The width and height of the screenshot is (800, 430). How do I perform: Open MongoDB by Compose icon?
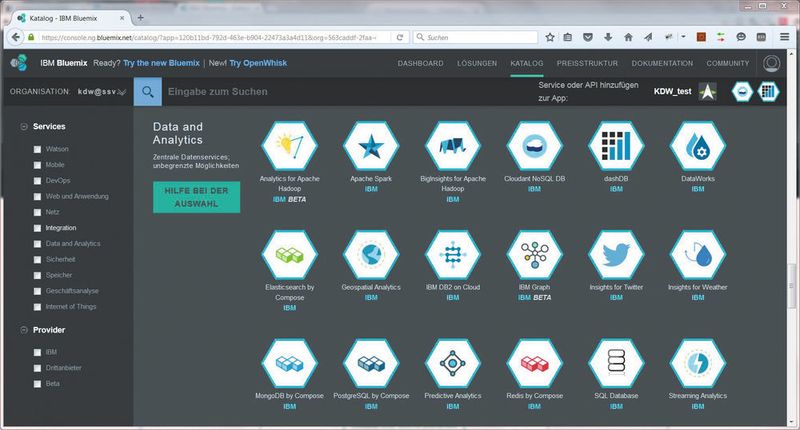point(289,363)
